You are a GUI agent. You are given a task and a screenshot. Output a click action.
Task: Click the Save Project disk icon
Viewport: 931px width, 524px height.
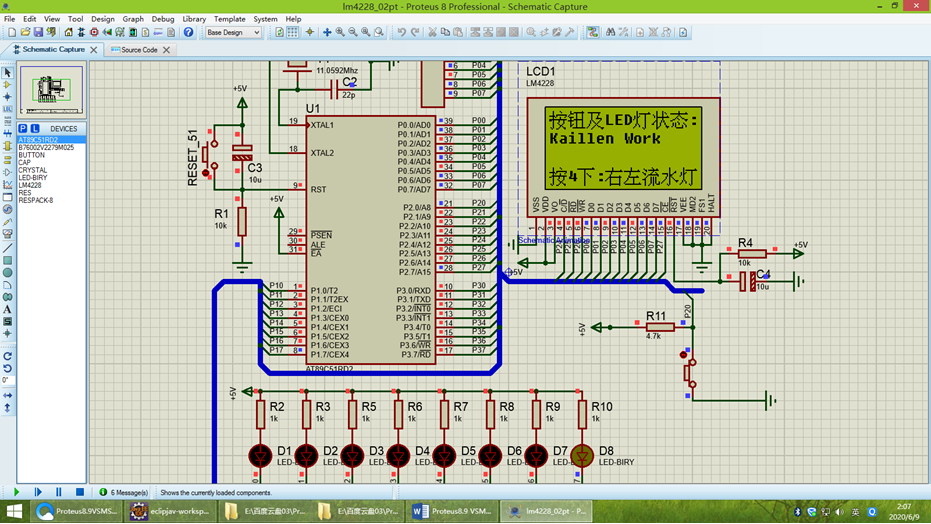point(38,33)
